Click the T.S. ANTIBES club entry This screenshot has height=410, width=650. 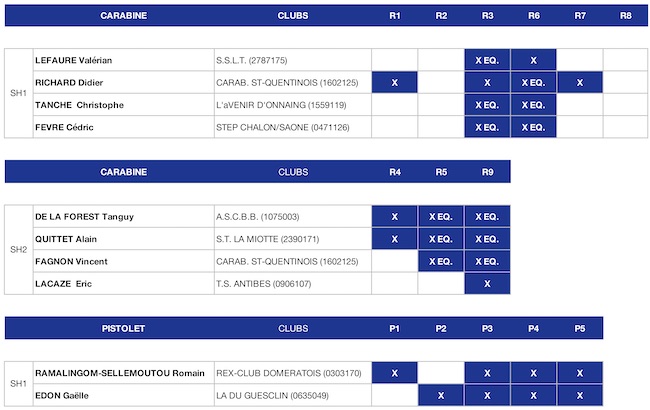[x=264, y=284]
